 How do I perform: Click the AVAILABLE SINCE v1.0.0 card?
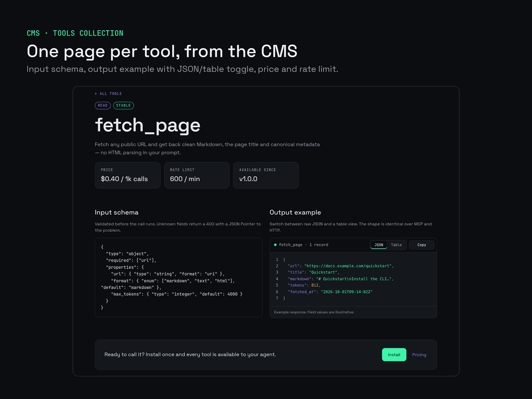coord(266,175)
